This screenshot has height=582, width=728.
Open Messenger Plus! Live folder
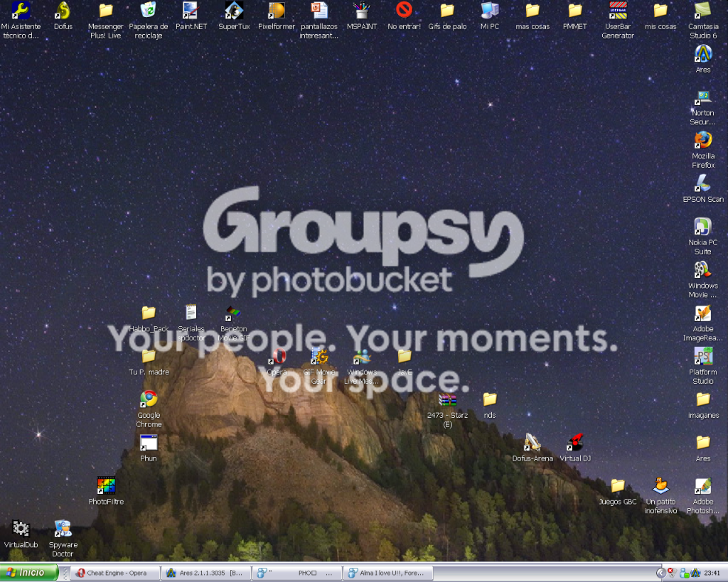pos(106,20)
